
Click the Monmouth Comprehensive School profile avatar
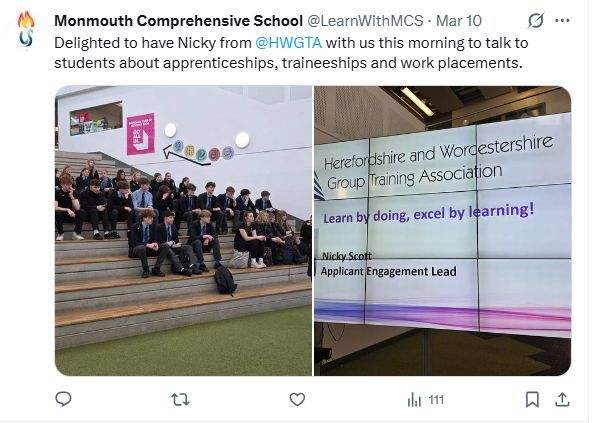pos(26,30)
